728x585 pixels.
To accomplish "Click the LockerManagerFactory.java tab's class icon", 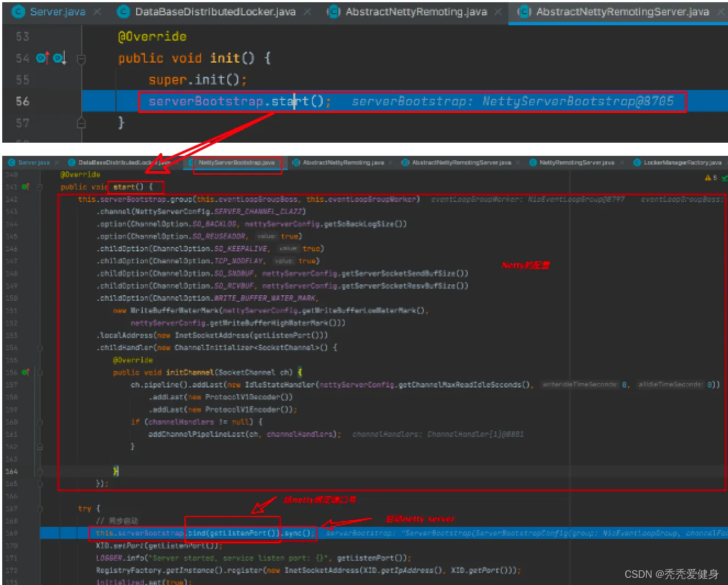I will 637,162.
